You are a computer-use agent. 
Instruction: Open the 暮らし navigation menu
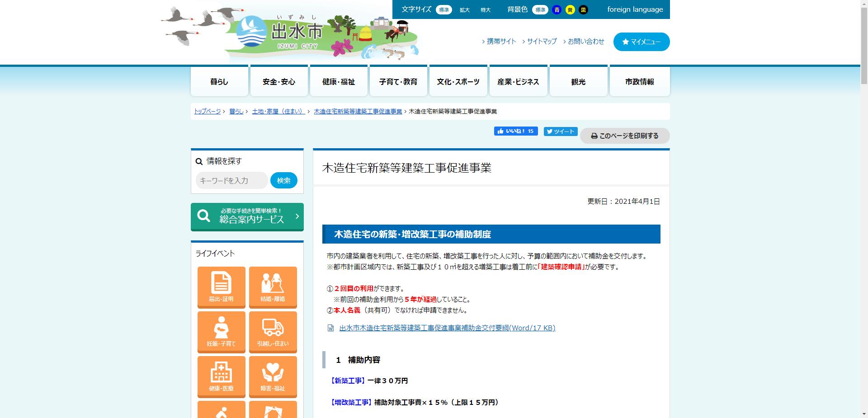[219, 81]
